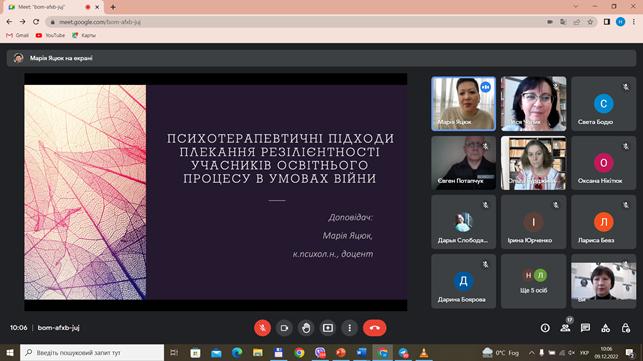The height and width of the screenshot is (361, 643).
Task: Switch the УКР keyboard language
Action: tap(584, 352)
